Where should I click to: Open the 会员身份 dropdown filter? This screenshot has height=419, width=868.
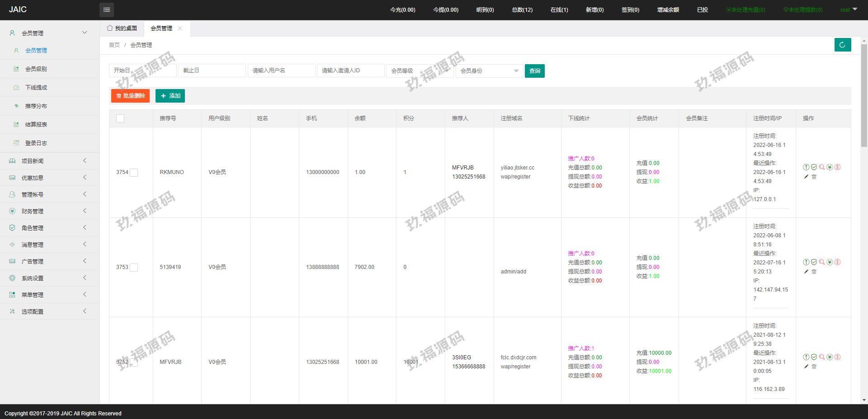pos(489,71)
